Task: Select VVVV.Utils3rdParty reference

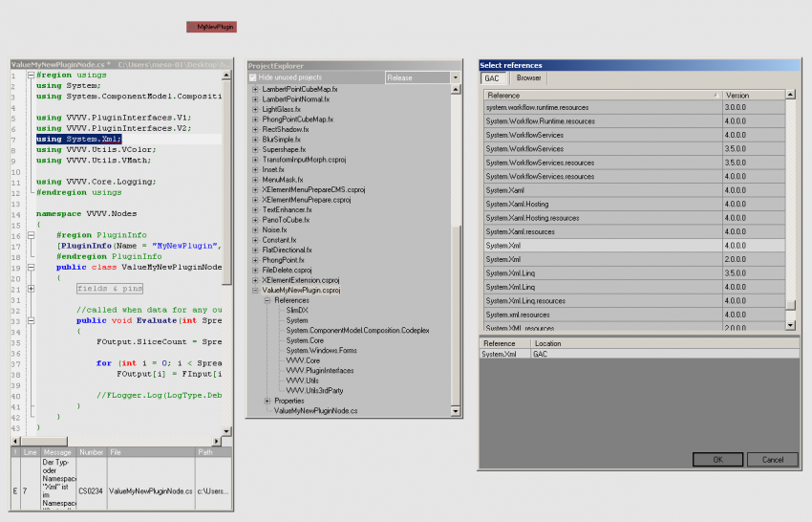Action: click(314, 390)
